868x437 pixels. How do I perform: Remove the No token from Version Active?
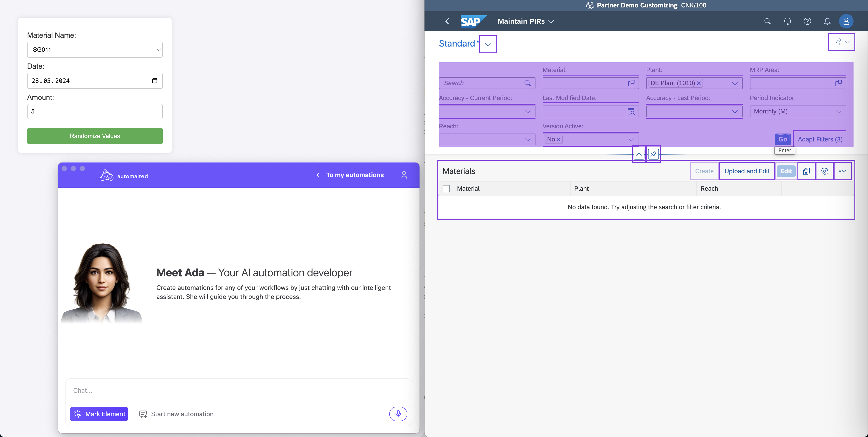pos(559,139)
